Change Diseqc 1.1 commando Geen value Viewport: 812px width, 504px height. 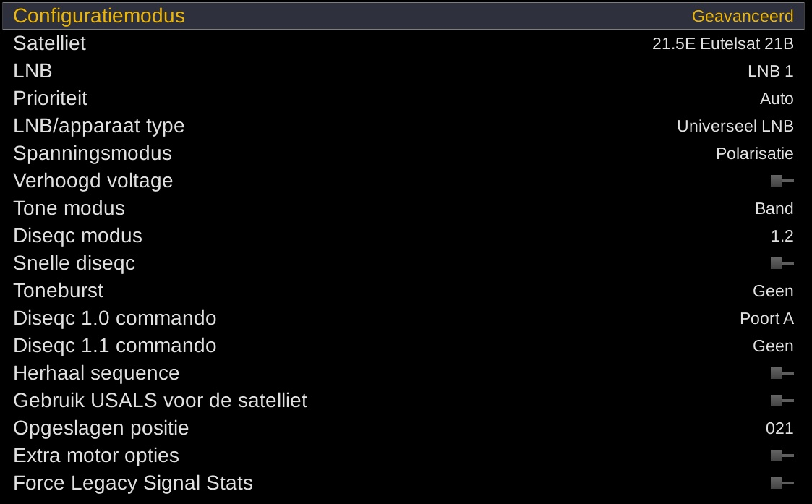(773, 346)
